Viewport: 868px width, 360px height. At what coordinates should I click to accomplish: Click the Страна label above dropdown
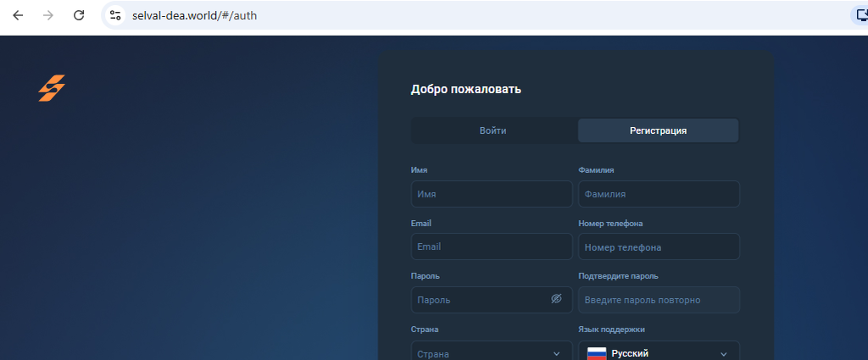coord(425,330)
